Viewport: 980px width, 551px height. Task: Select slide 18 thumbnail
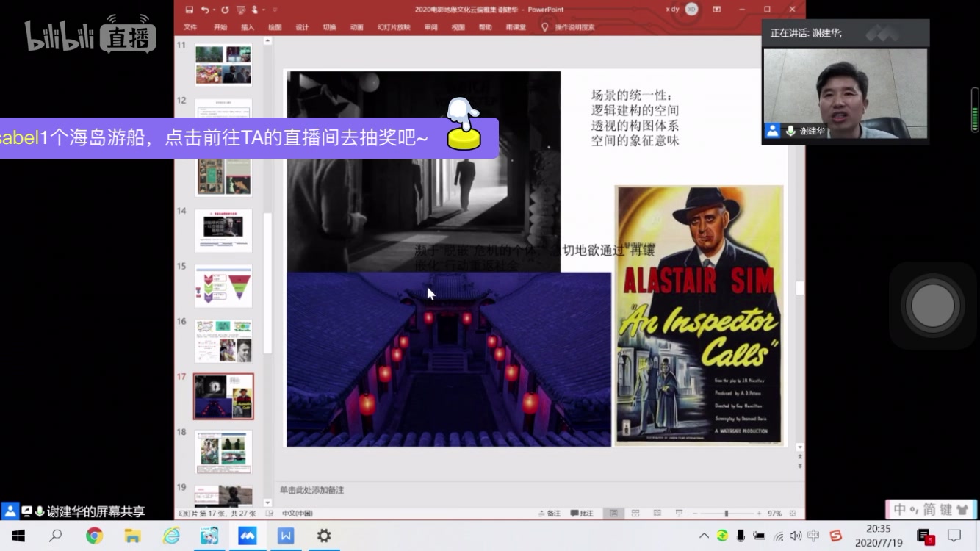click(223, 452)
